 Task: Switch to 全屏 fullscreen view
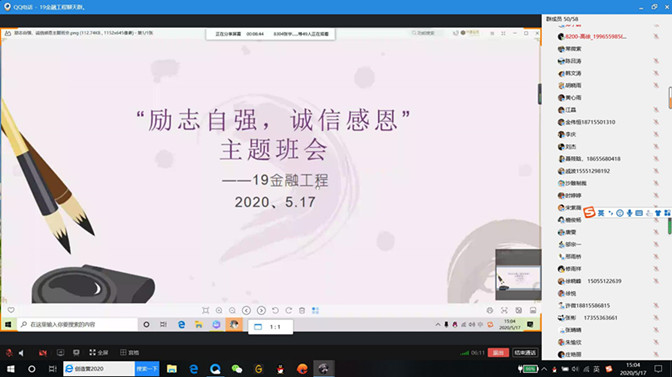coord(99,353)
